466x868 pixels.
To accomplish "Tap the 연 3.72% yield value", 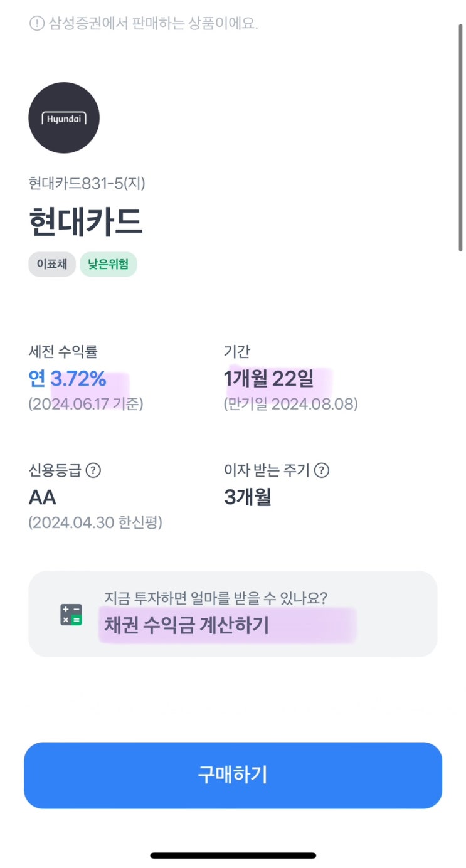I will (68, 379).
